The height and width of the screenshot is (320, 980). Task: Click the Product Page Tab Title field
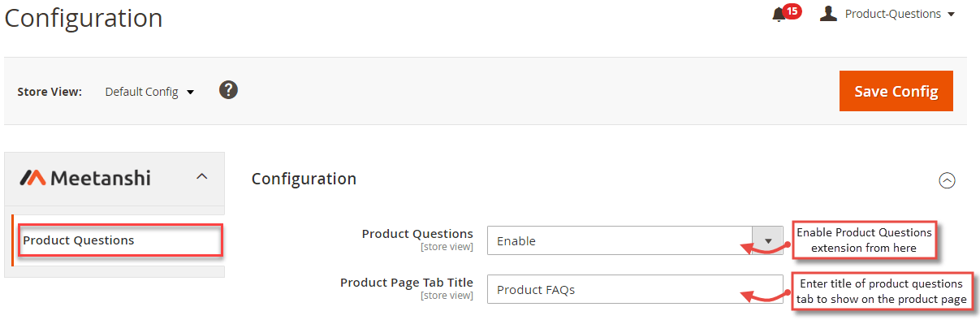635,289
